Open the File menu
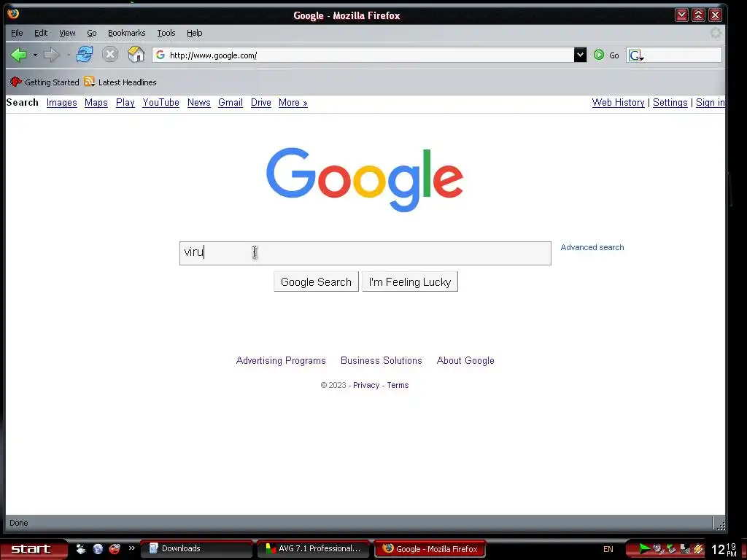 [17, 33]
